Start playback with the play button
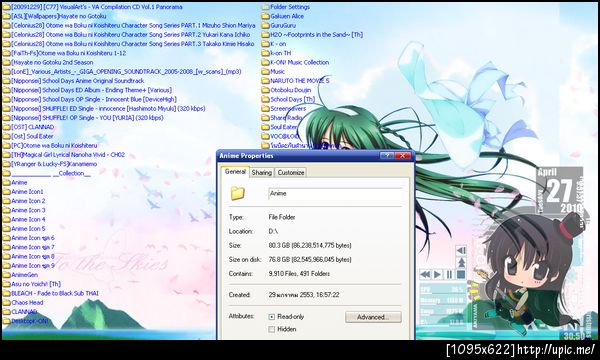The height and width of the screenshot is (360, 600). coord(437,274)
